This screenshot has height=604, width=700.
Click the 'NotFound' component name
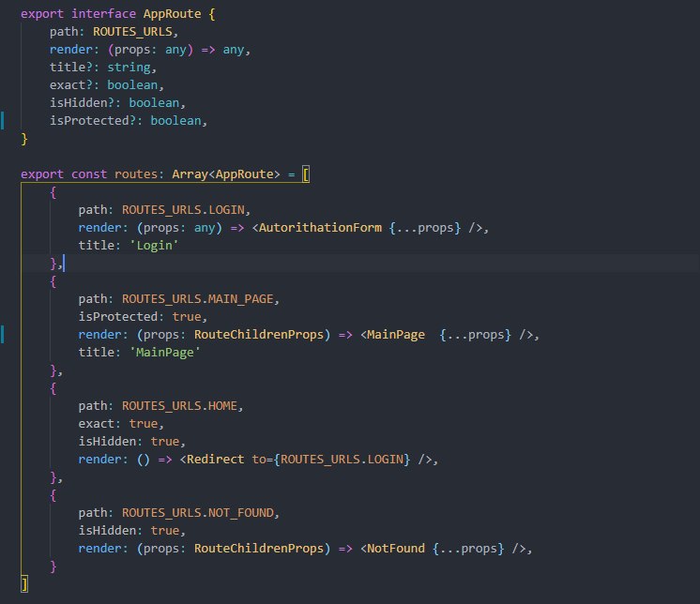tap(396, 549)
